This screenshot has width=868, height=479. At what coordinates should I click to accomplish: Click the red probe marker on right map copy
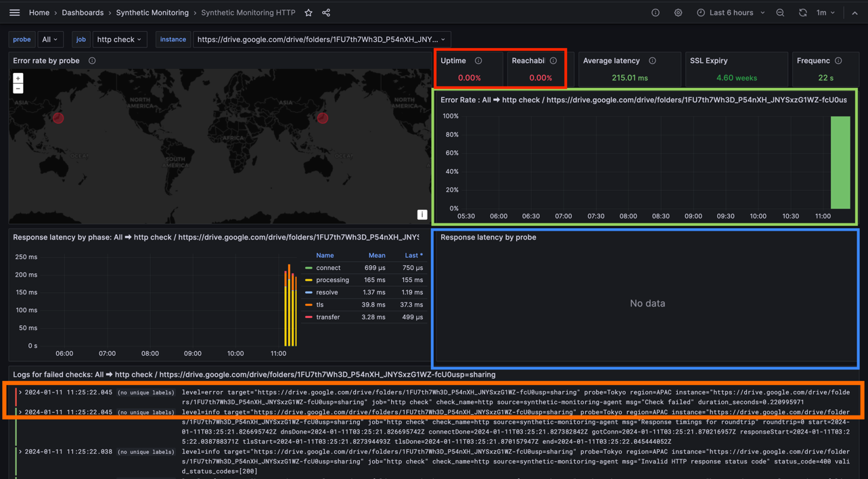click(x=323, y=118)
